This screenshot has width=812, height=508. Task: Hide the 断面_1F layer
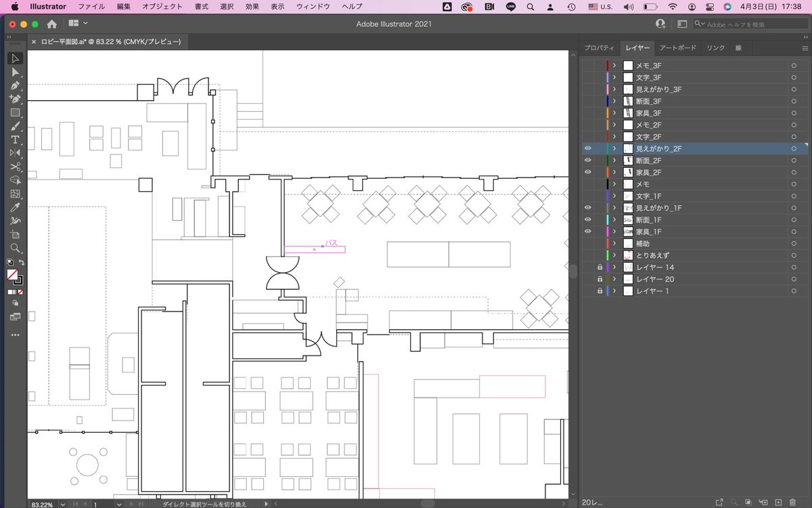(587, 219)
